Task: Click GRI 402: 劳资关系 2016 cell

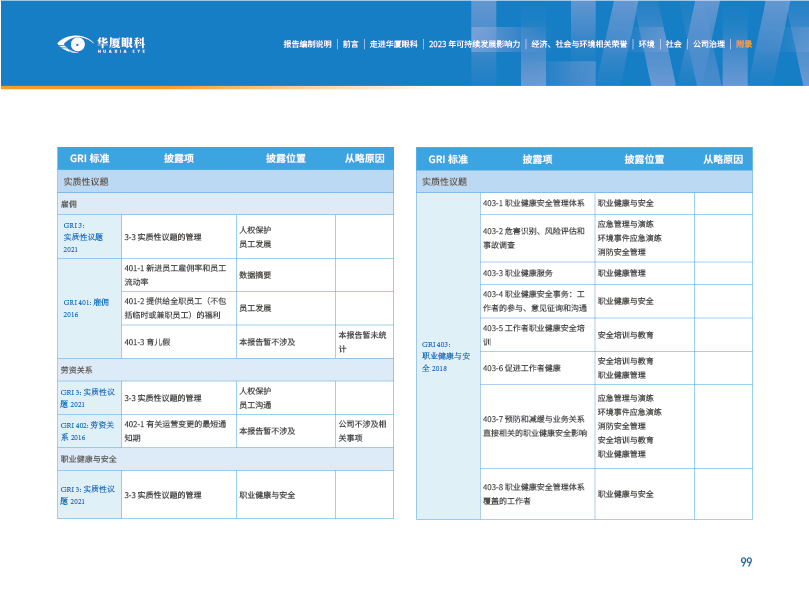Action: click(x=88, y=431)
